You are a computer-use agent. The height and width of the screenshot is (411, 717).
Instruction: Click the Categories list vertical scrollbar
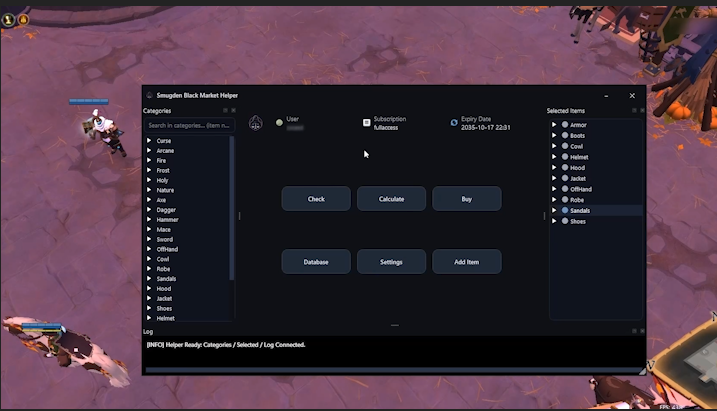[x=232, y=200]
